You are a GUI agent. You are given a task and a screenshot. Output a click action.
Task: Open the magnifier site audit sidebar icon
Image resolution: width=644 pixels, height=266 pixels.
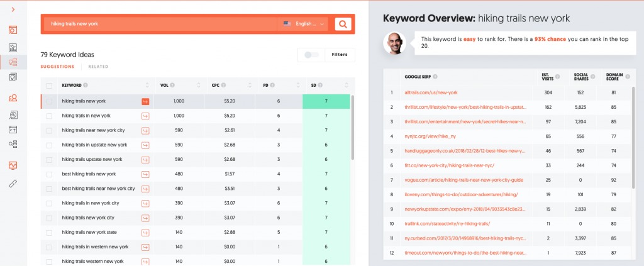[13, 115]
